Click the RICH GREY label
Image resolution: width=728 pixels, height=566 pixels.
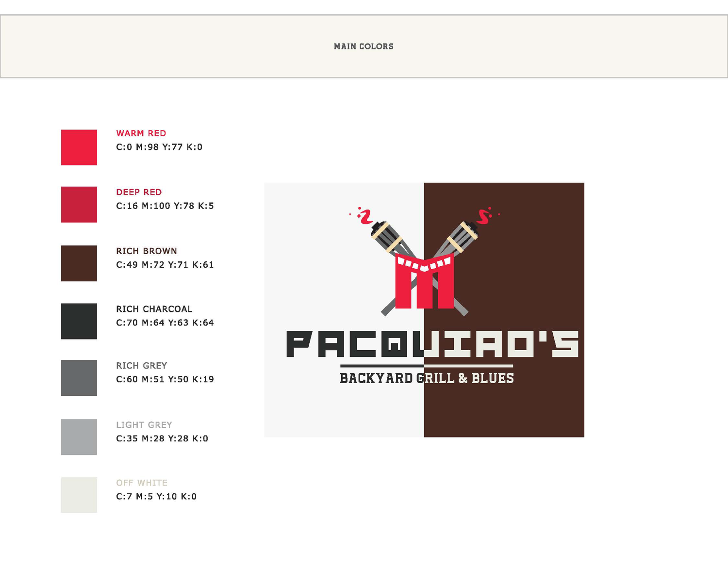pos(142,366)
